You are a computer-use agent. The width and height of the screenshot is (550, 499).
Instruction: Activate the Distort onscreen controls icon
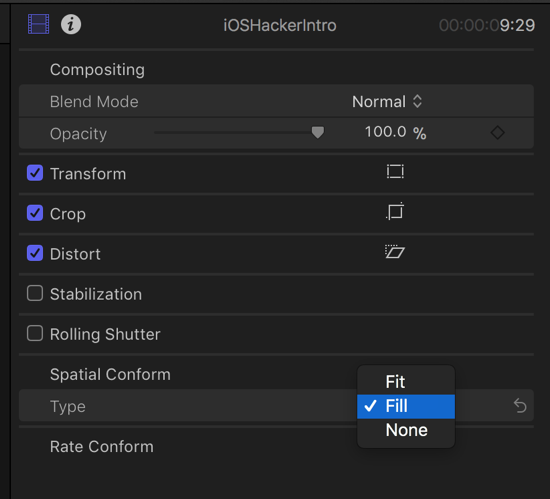point(395,252)
